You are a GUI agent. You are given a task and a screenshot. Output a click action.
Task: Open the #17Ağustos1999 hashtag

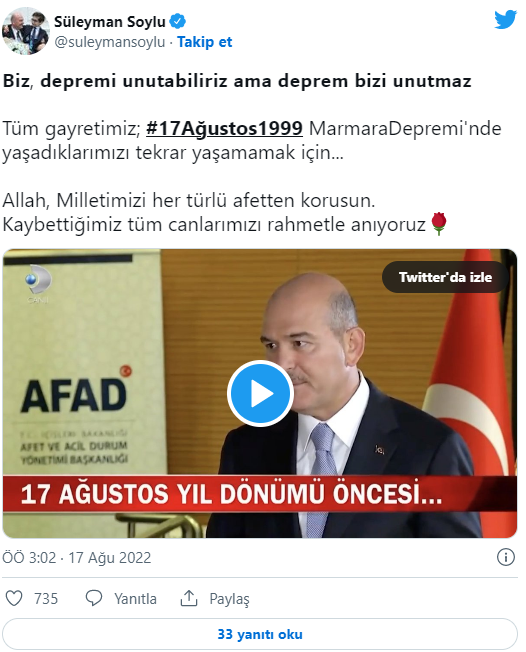(224, 128)
